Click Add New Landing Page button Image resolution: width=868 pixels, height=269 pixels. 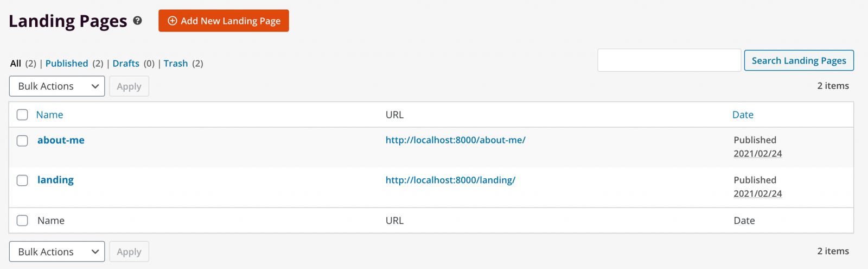224,21
